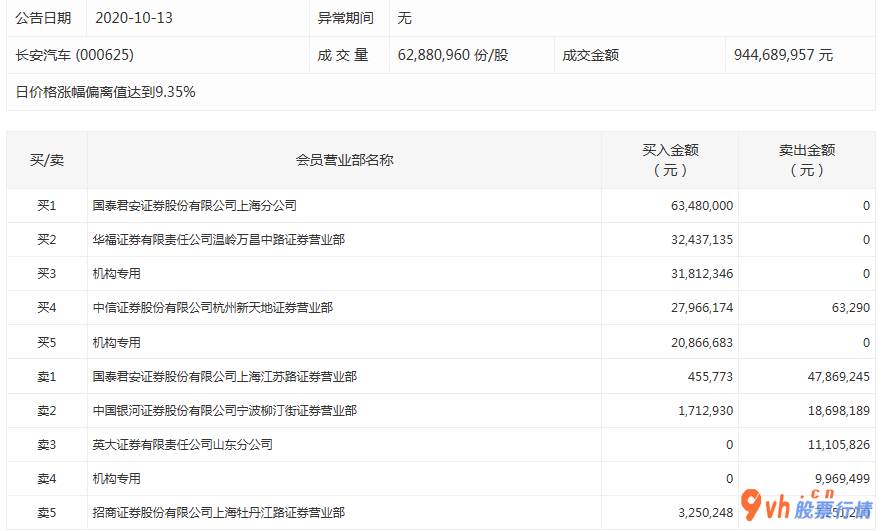883x531 pixels.
Task: Select sell amount 63,290
Action: (x=850, y=307)
